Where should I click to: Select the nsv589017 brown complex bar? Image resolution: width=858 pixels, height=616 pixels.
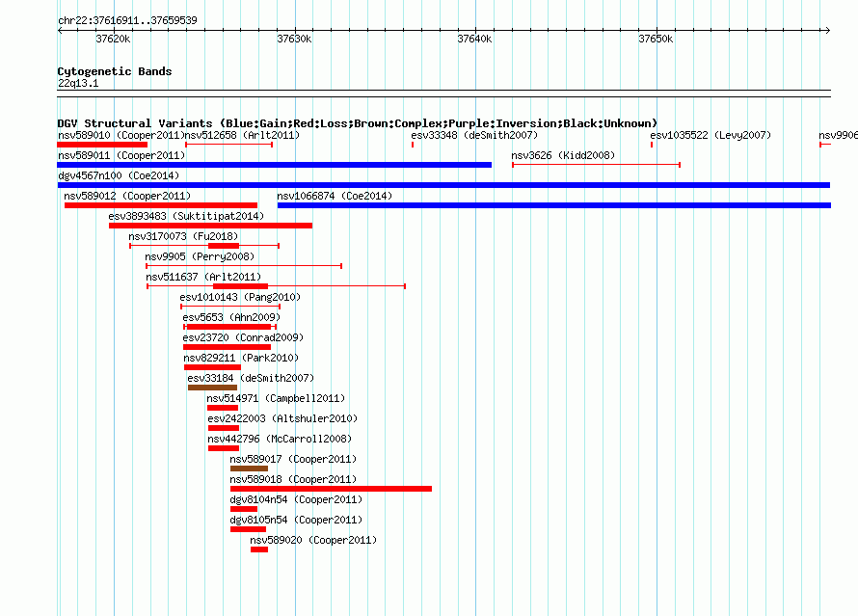pos(249,469)
